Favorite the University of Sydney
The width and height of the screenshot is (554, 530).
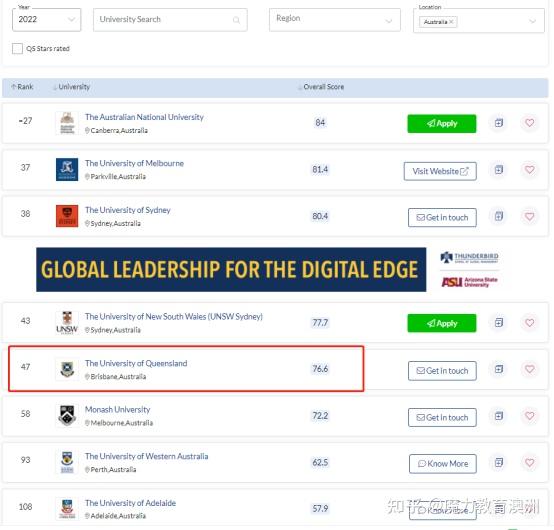[529, 216]
